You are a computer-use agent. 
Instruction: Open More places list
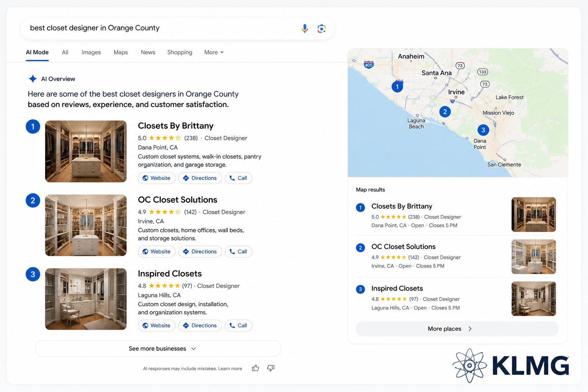pos(457,329)
